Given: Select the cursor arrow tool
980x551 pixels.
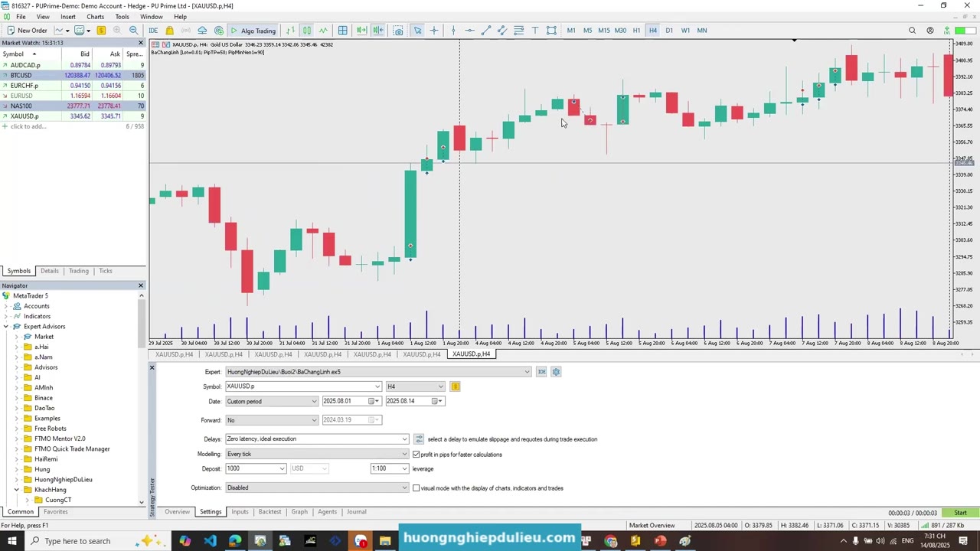Looking at the screenshot, I should pyautogui.click(x=417, y=31).
